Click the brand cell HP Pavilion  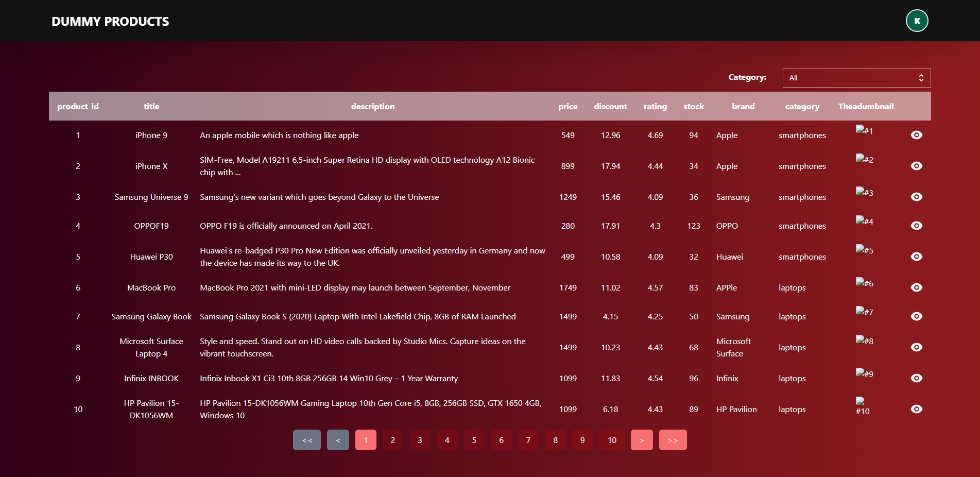point(736,409)
